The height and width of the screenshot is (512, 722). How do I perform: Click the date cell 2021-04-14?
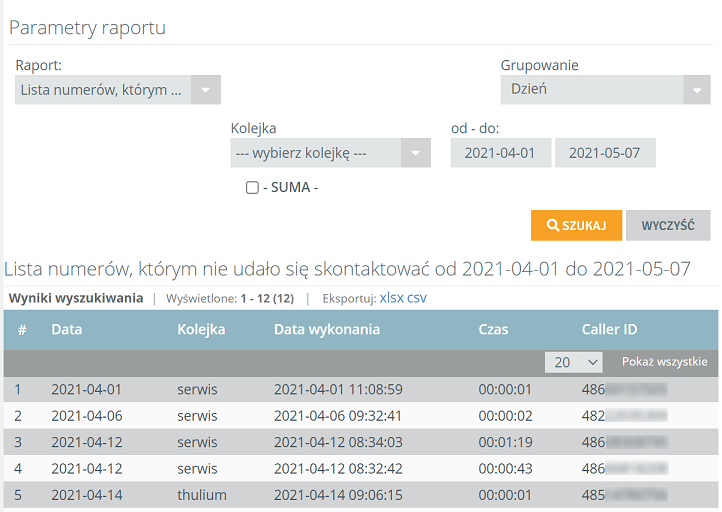click(x=87, y=495)
